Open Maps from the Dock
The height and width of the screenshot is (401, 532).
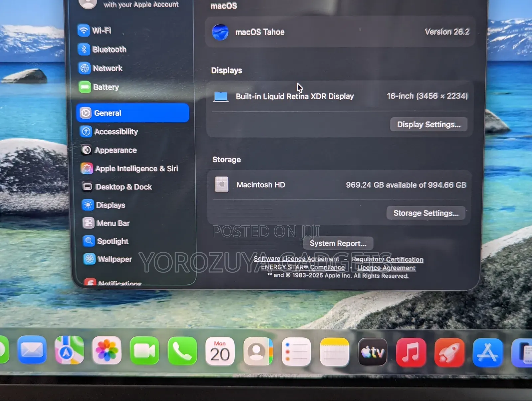[x=69, y=350]
